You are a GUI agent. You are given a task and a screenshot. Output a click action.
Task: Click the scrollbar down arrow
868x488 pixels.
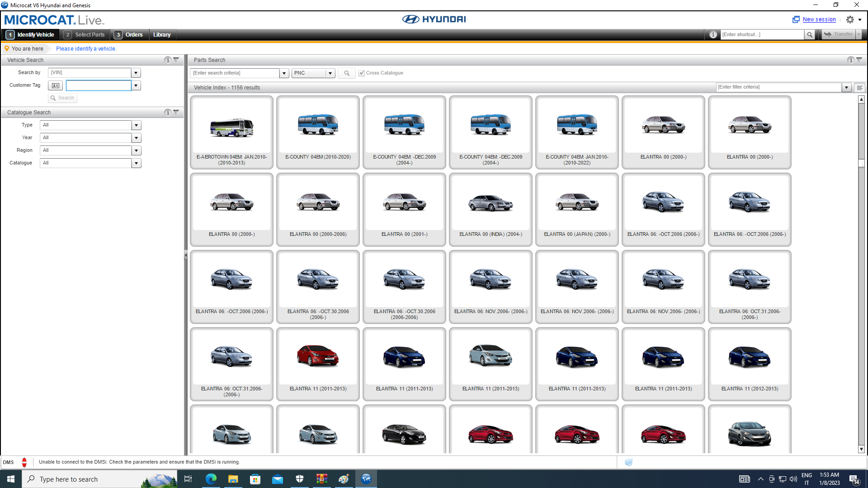[x=861, y=450]
